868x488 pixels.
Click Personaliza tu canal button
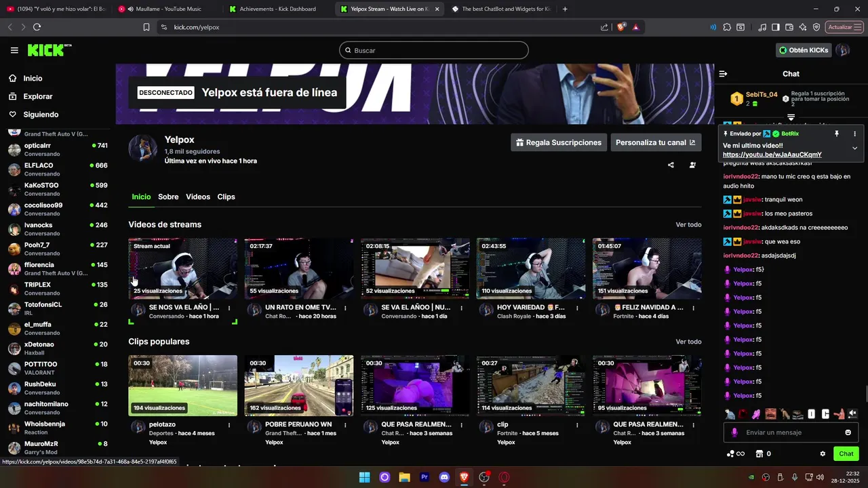655,142
